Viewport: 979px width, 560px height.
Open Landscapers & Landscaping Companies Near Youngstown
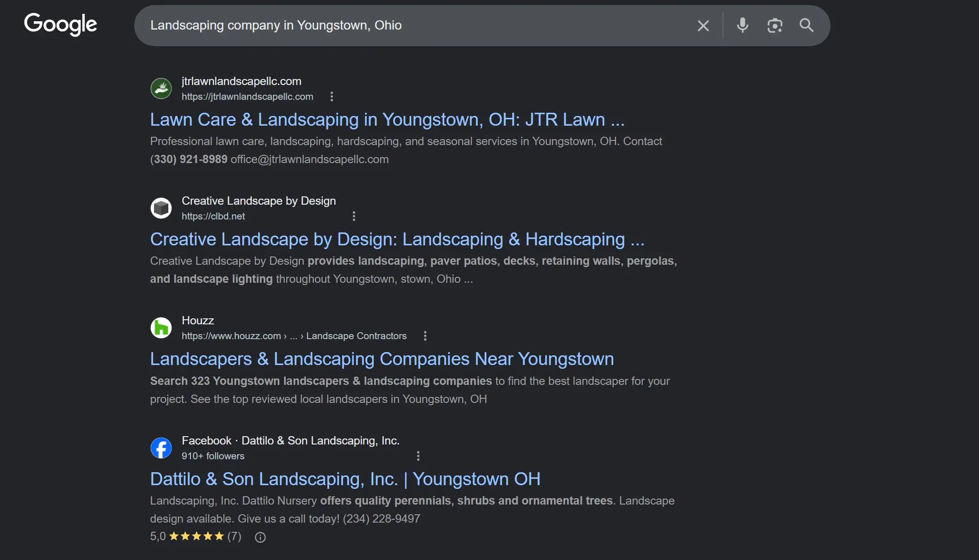[382, 359]
